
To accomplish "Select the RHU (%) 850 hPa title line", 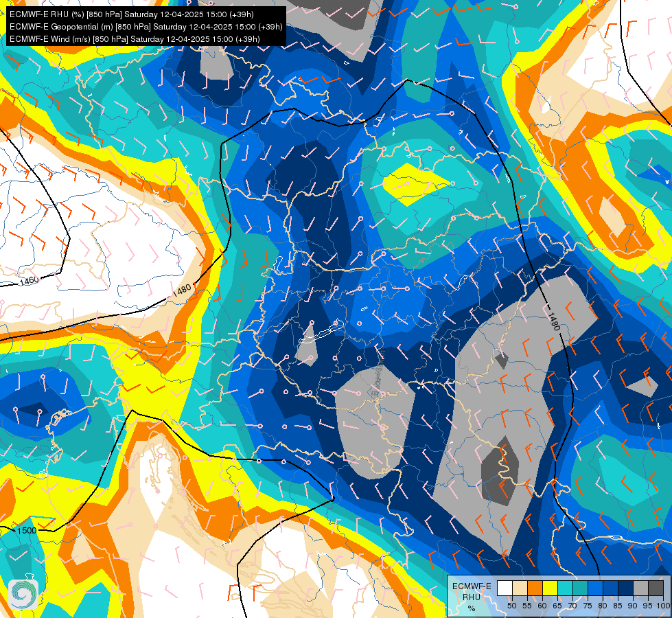I will tap(132, 14).
